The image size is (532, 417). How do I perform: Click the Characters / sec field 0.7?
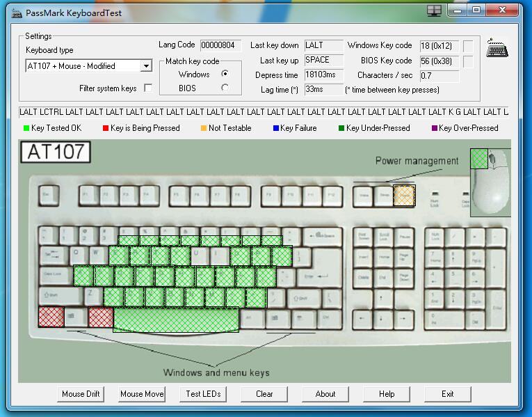(x=440, y=75)
